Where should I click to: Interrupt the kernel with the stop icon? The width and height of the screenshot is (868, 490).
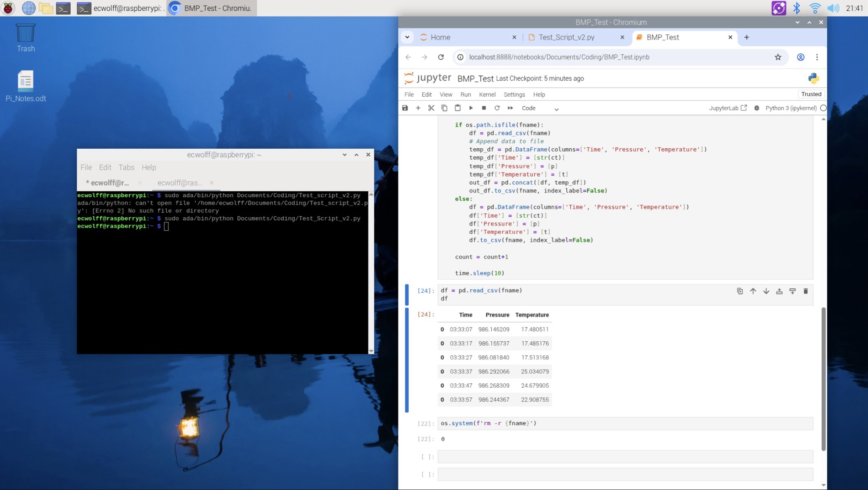click(x=484, y=108)
